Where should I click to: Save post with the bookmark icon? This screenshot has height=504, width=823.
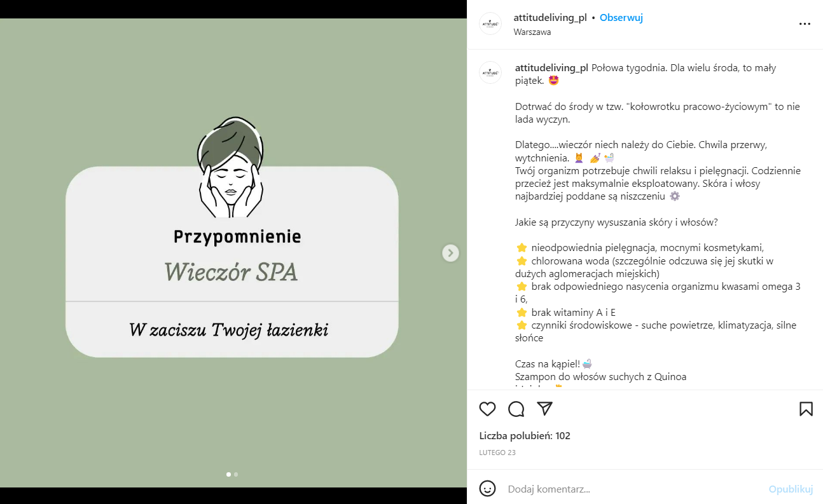coord(806,409)
